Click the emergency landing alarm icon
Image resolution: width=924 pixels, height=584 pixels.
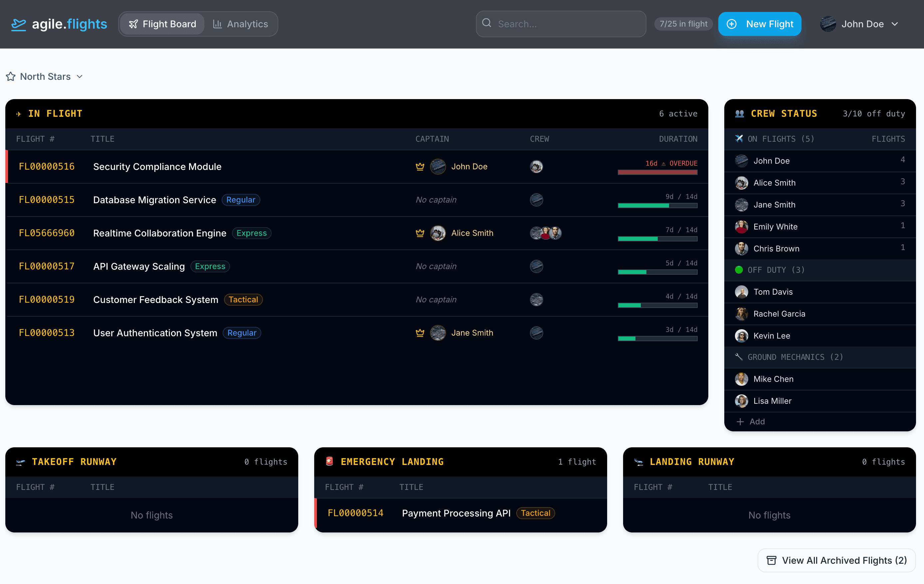330,461
